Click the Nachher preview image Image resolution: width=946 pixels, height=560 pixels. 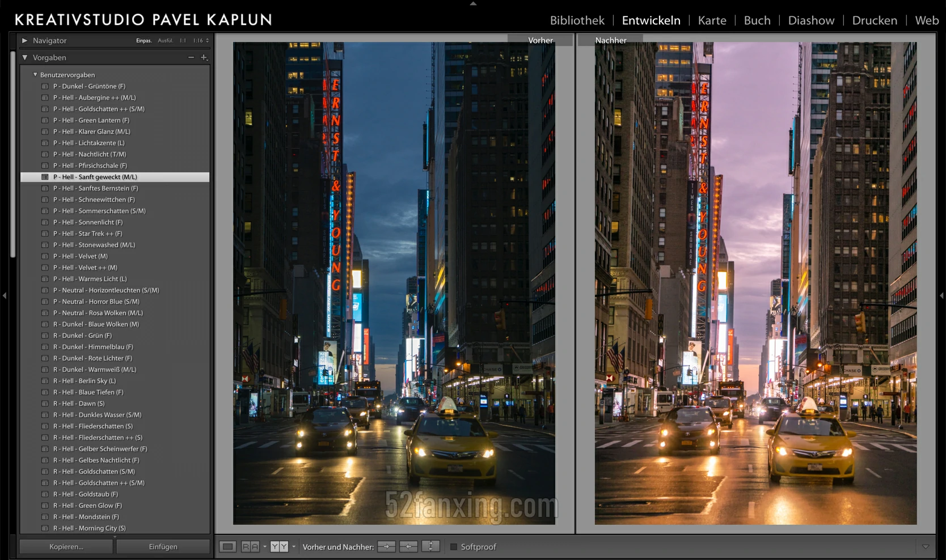point(755,283)
